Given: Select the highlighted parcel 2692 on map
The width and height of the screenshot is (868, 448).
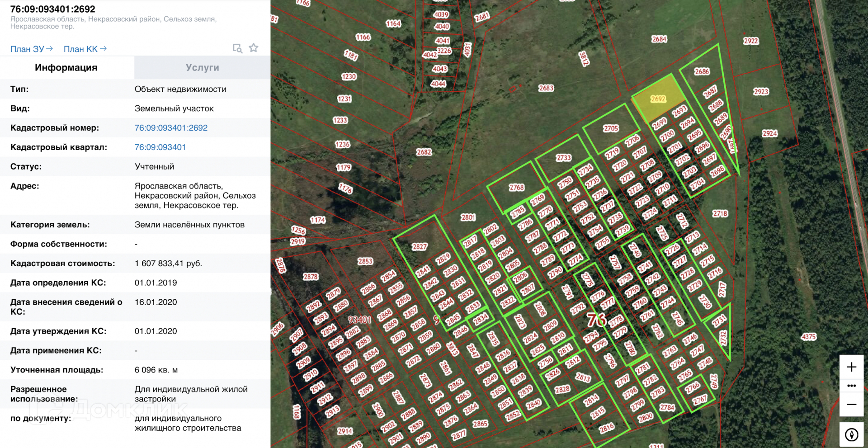Looking at the screenshot, I should 658,99.
